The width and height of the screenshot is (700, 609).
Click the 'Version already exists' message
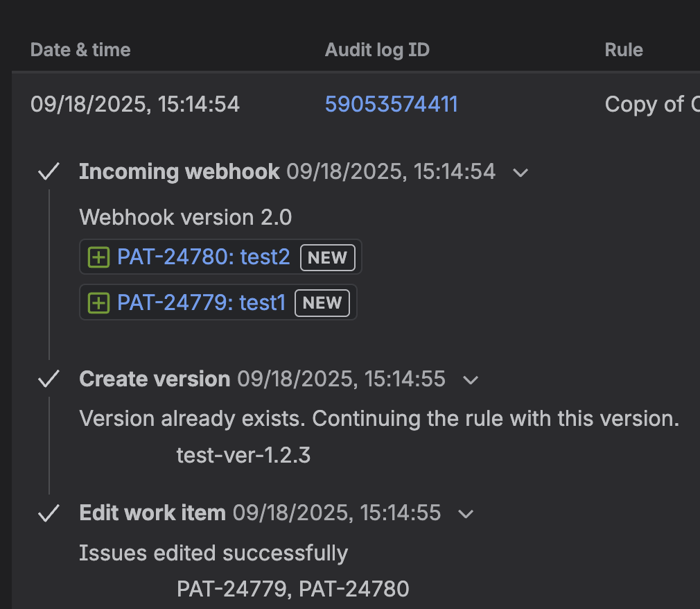click(x=379, y=419)
